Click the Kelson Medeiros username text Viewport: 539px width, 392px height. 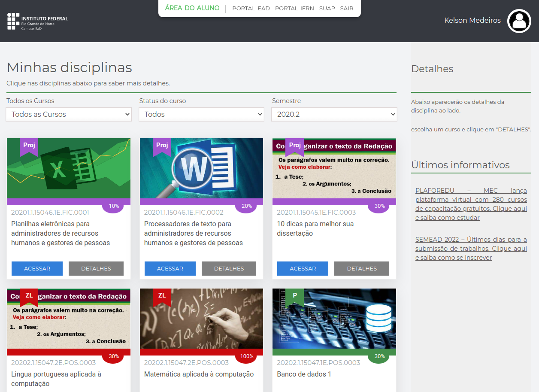[x=472, y=20]
